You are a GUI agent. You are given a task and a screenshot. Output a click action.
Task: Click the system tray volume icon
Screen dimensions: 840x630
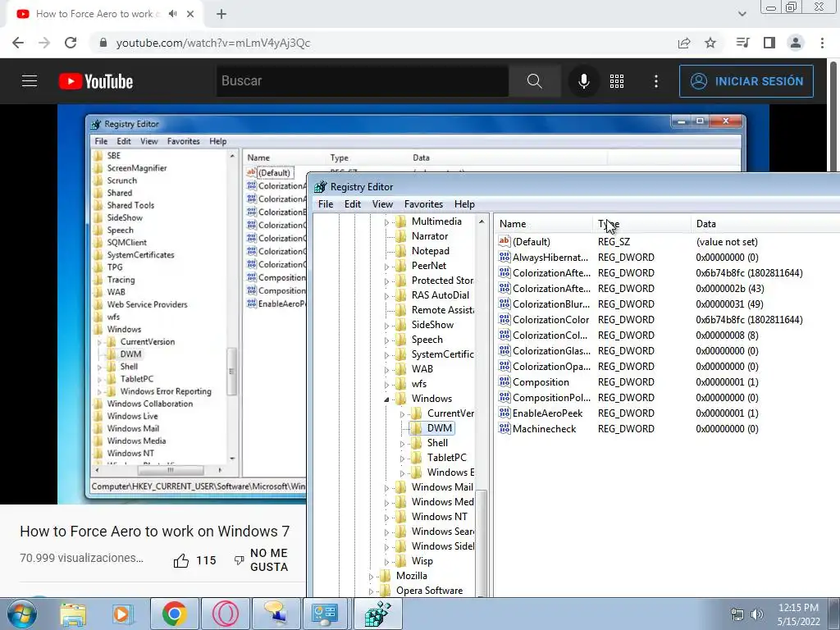coord(757,614)
